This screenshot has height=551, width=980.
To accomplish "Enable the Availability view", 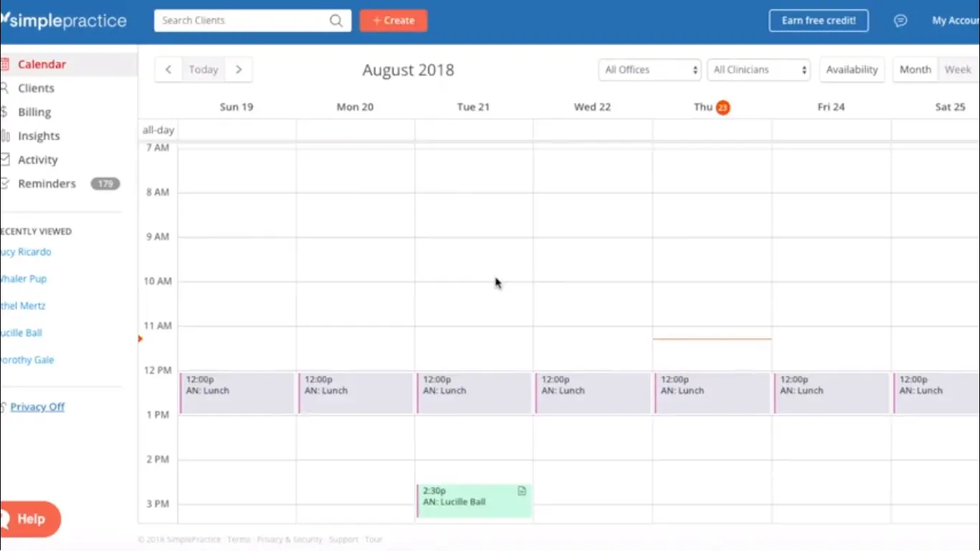I will [x=852, y=69].
